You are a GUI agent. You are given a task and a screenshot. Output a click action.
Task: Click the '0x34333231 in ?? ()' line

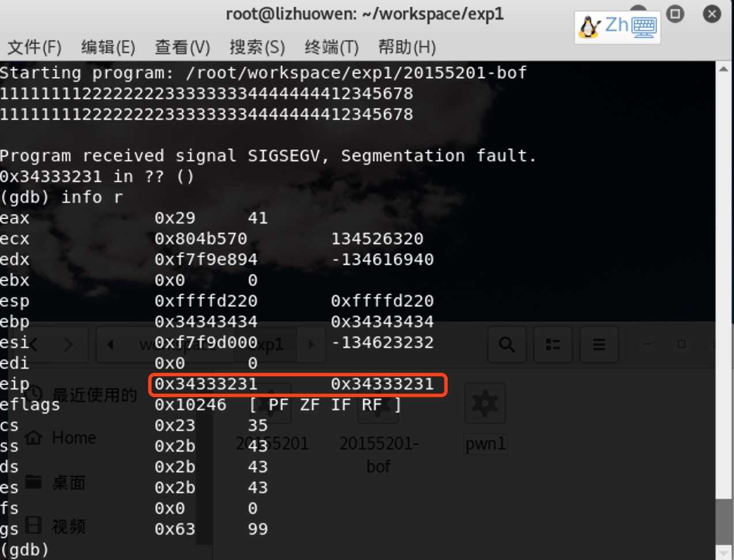click(x=97, y=176)
